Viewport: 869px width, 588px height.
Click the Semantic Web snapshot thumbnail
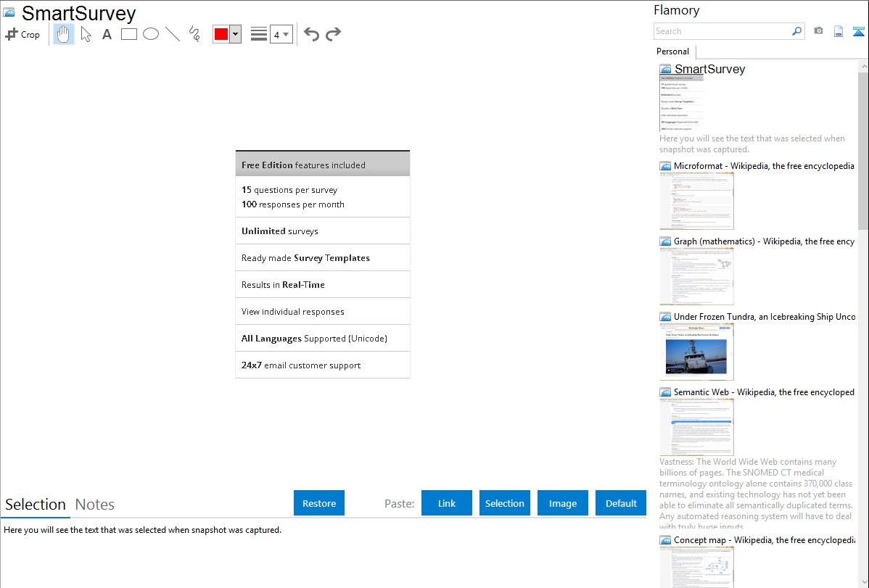(x=696, y=427)
